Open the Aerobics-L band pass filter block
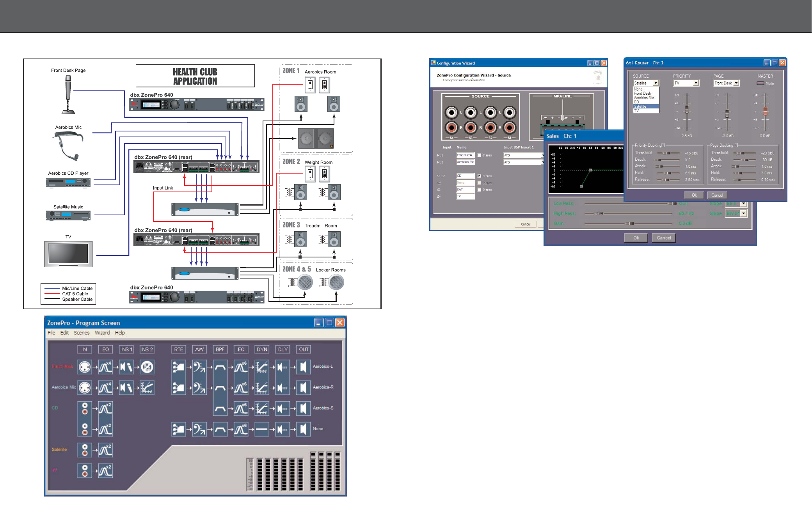 [220, 367]
